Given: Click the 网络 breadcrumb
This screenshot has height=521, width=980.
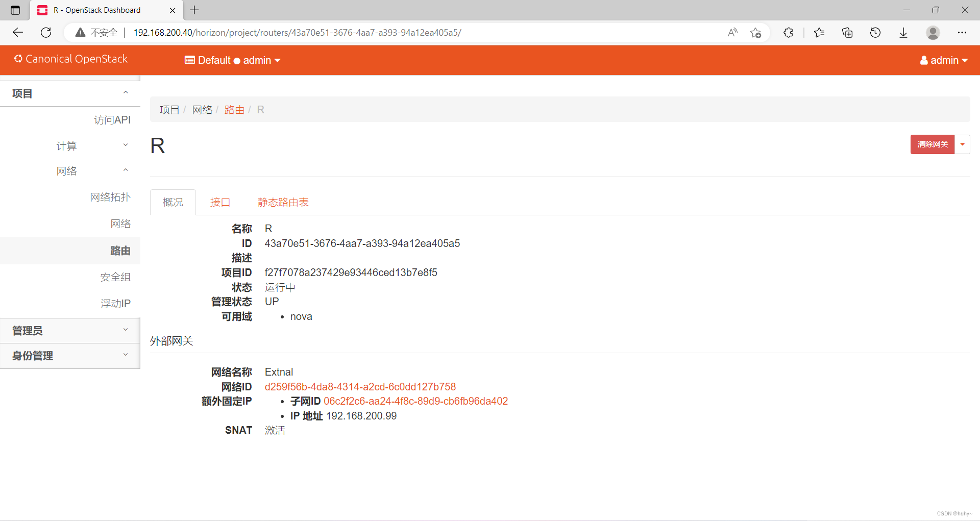Looking at the screenshot, I should [202, 110].
